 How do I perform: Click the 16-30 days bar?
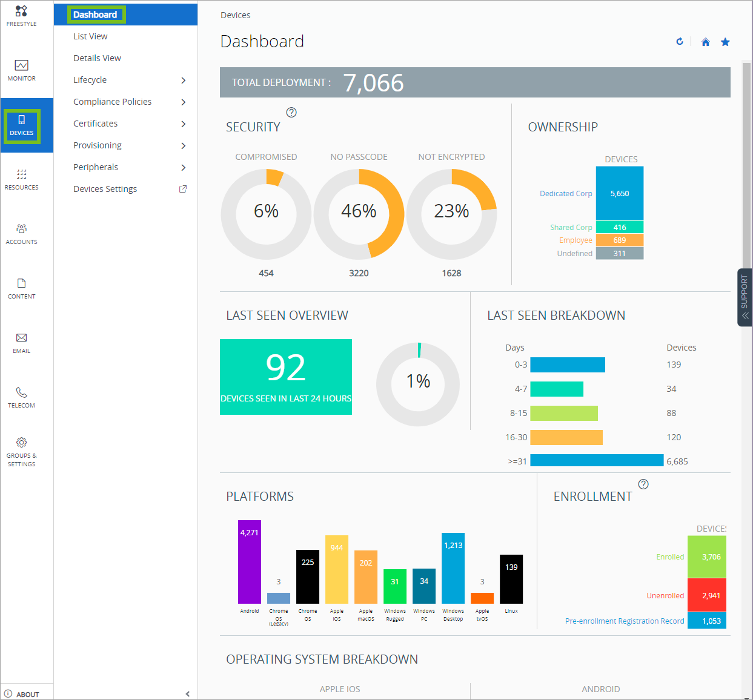(566, 437)
